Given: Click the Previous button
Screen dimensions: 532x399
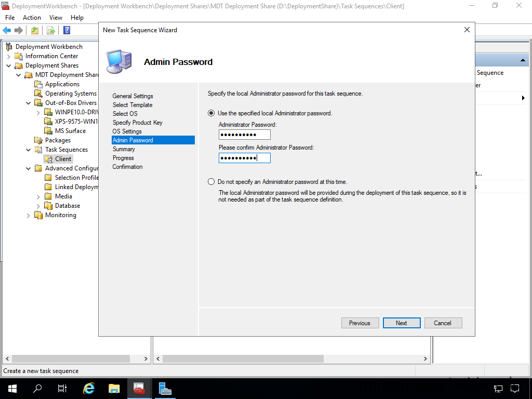Looking at the screenshot, I should pos(360,323).
